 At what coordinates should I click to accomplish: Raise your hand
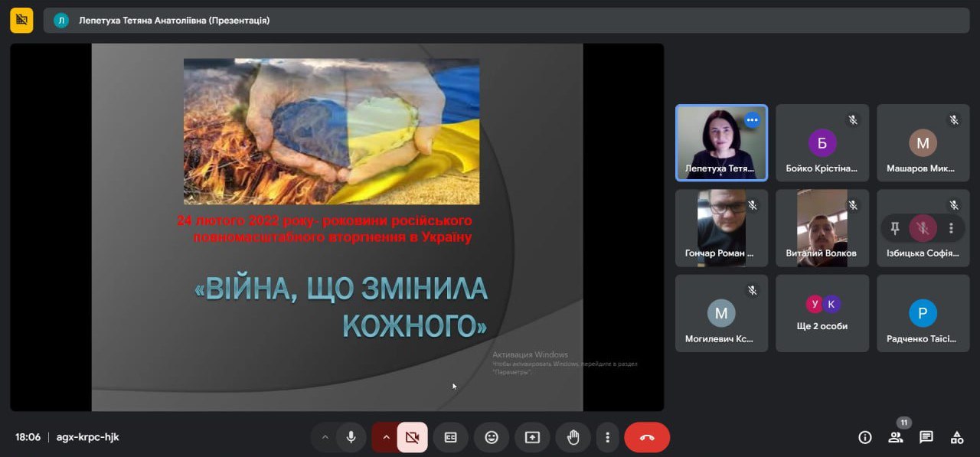pyautogui.click(x=573, y=437)
